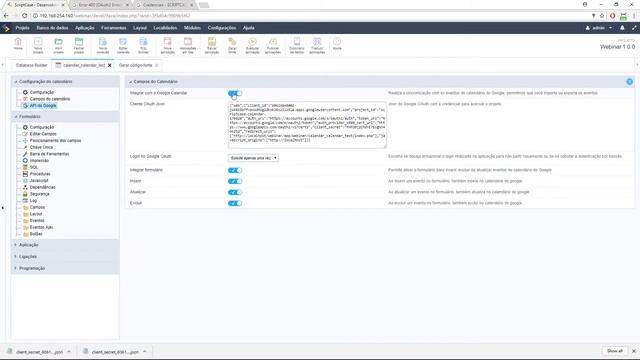
Task: Open the Configurações menu
Action: click(x=222, y=28)
